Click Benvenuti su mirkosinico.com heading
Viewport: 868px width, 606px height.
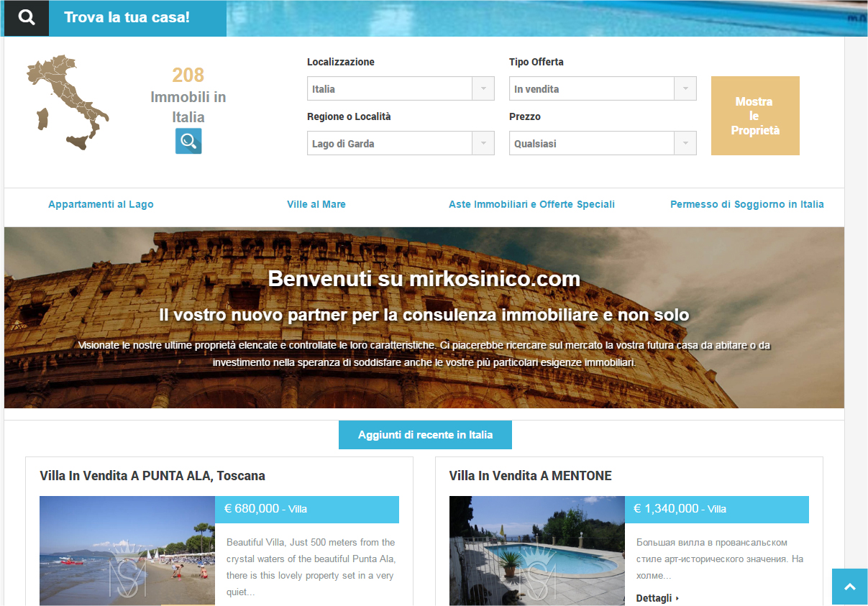(424, 279)
